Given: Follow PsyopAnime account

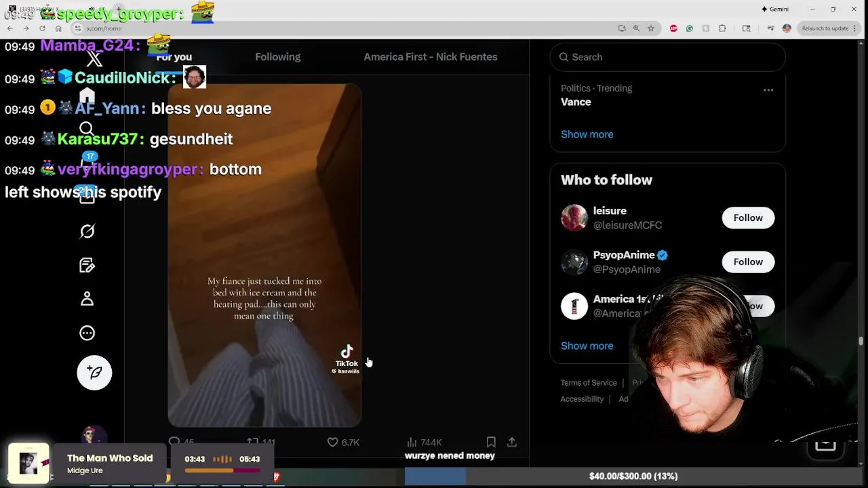Looking at the screenshot, I should click(x=748, y=262).
